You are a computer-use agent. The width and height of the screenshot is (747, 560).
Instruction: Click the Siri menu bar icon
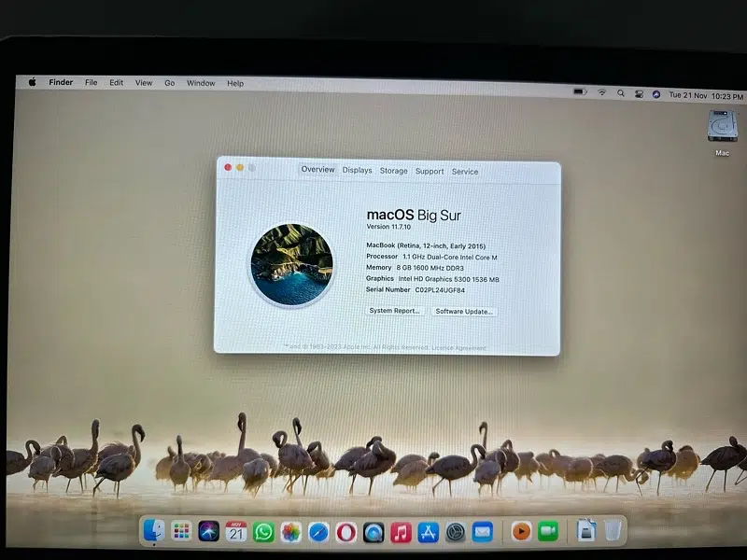[x=656, y=94]
